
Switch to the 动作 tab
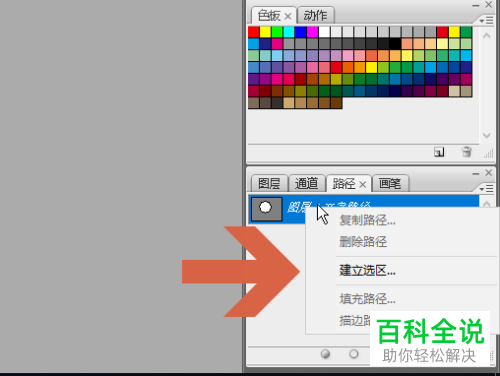point(315,16)
